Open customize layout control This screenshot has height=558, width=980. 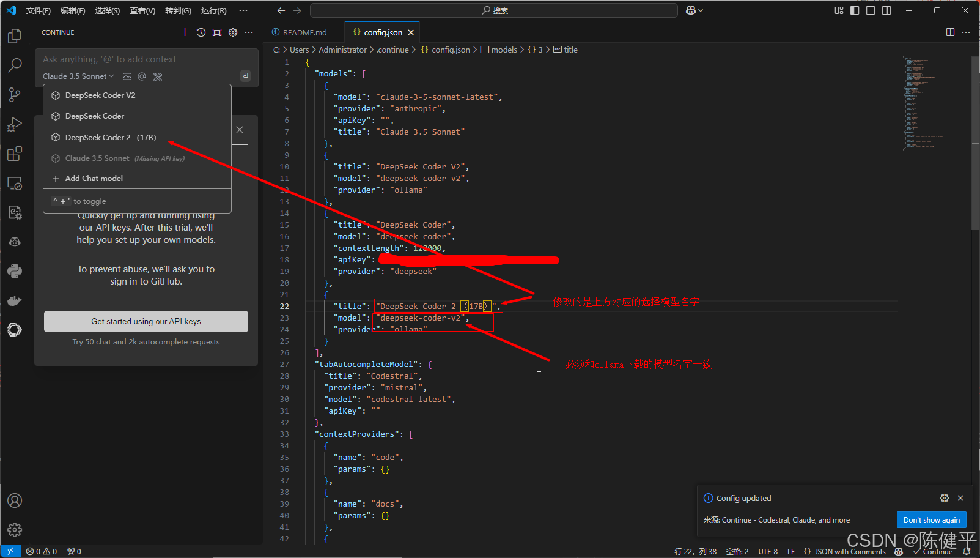(839, 10)
